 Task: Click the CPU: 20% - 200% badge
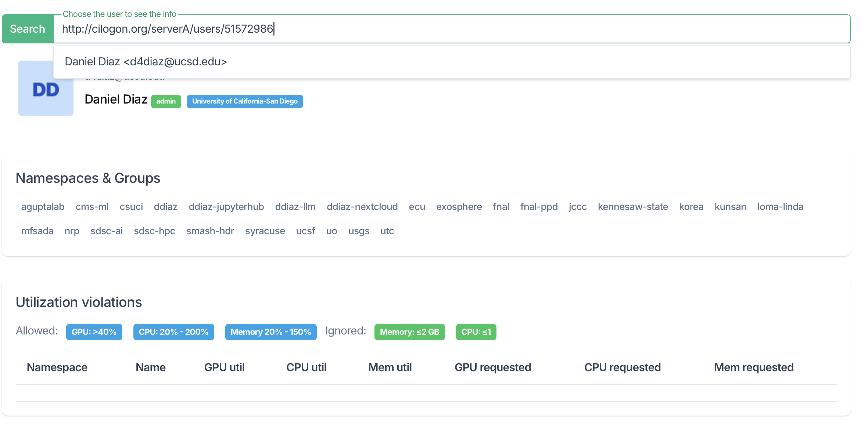click(x=173, y=332)
